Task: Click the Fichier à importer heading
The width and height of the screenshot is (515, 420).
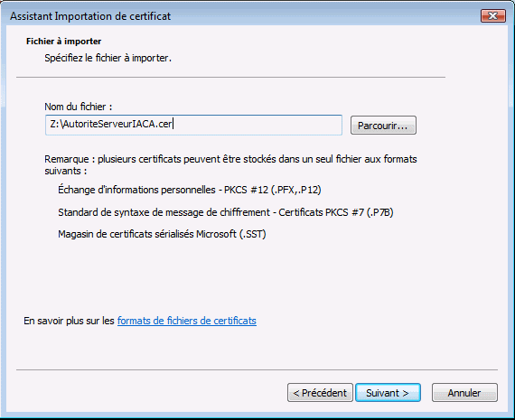Action: coord(64,42)
